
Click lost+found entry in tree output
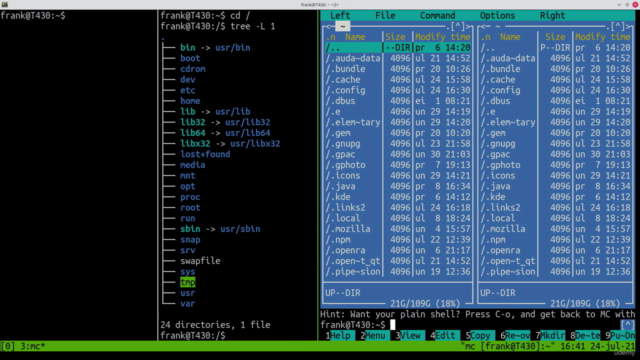[205, 154]
